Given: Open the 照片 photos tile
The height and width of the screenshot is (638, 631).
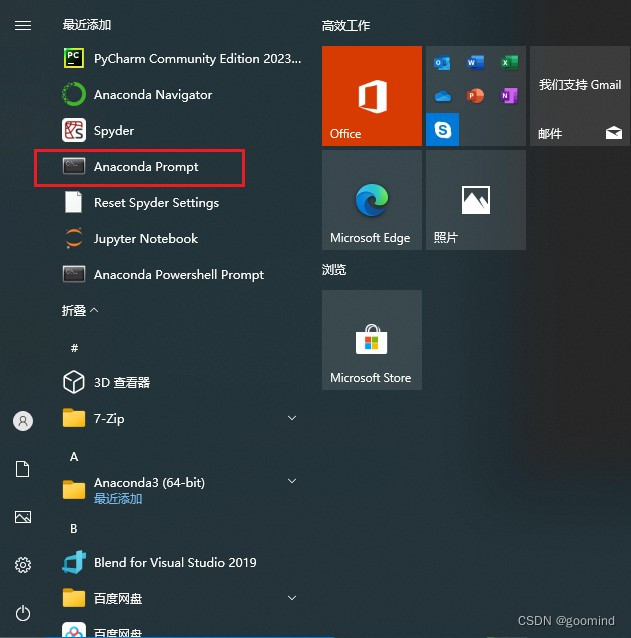Looking at the screenshot, I should (476, 200).
